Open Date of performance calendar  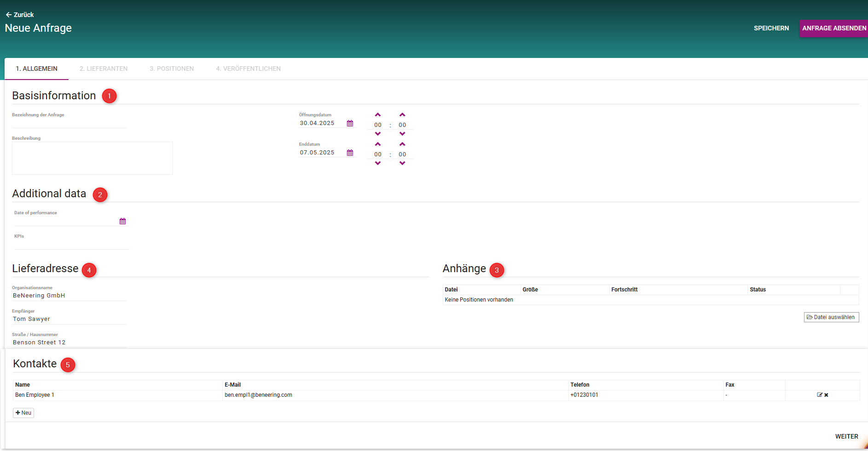[122, 221]
